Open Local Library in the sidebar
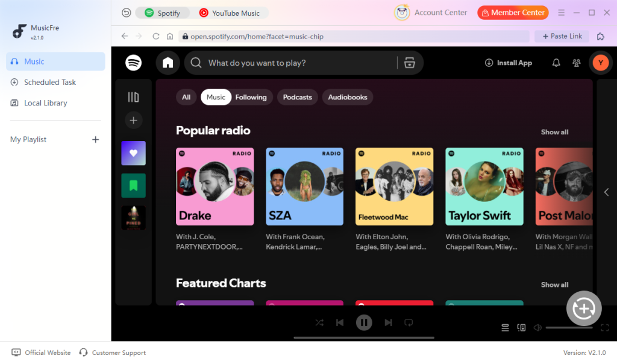This screenshot has width=617, height=364. 55,103
